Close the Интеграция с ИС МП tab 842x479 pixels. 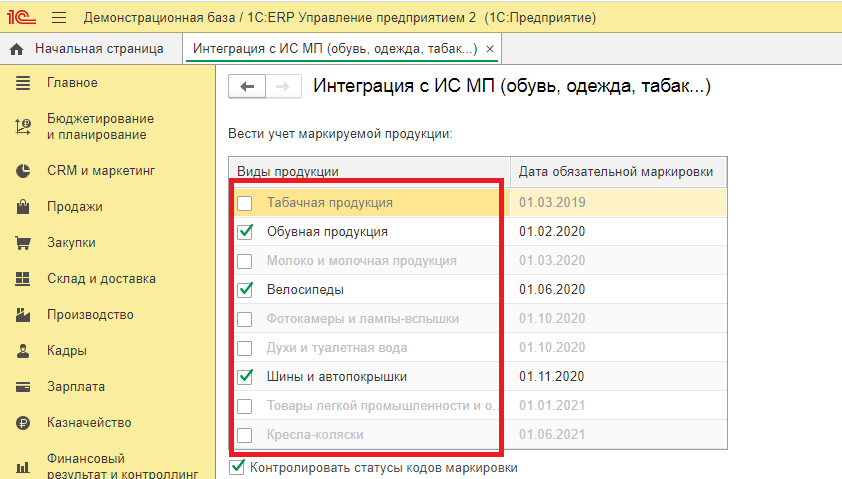(490, 48)
